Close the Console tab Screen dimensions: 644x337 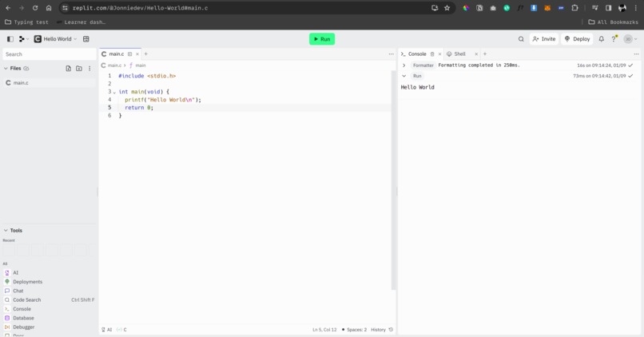tap(439, 54)
